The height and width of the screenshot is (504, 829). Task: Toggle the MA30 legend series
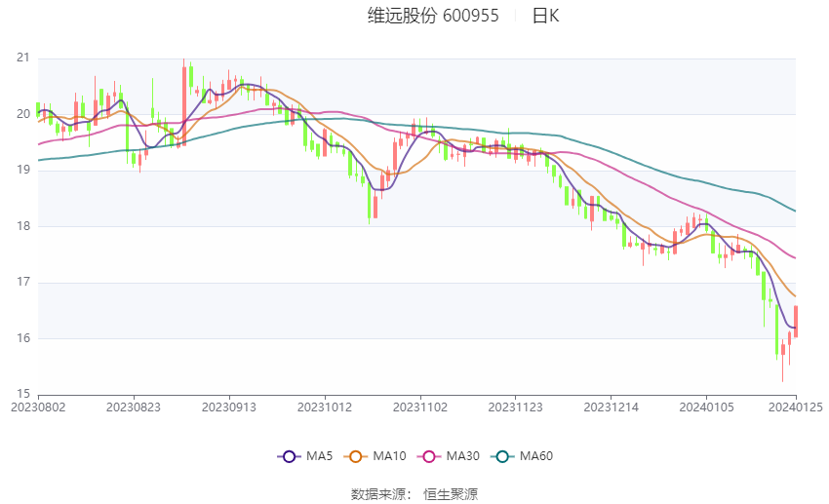[449, 456]
